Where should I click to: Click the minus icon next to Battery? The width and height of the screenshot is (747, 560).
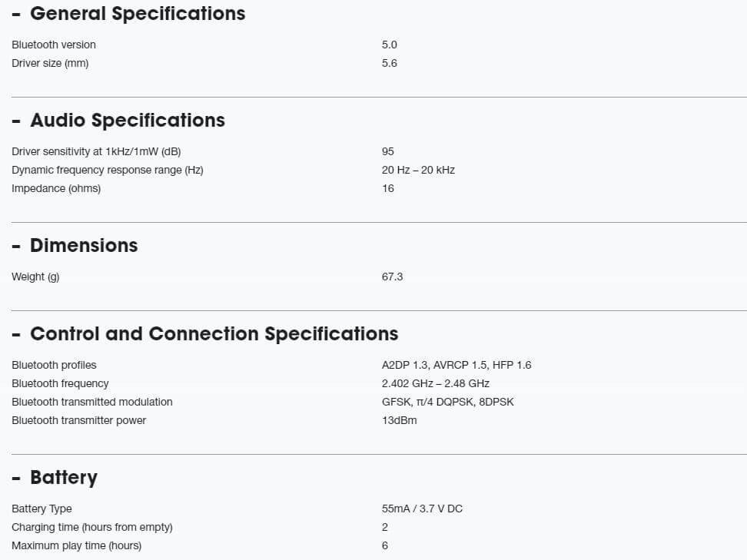click(16, 479)
